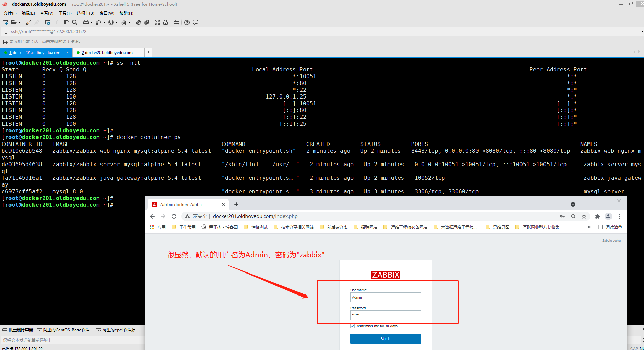
Task: Click the new session icon in Xshell toolbar
Action: (5, 22)
